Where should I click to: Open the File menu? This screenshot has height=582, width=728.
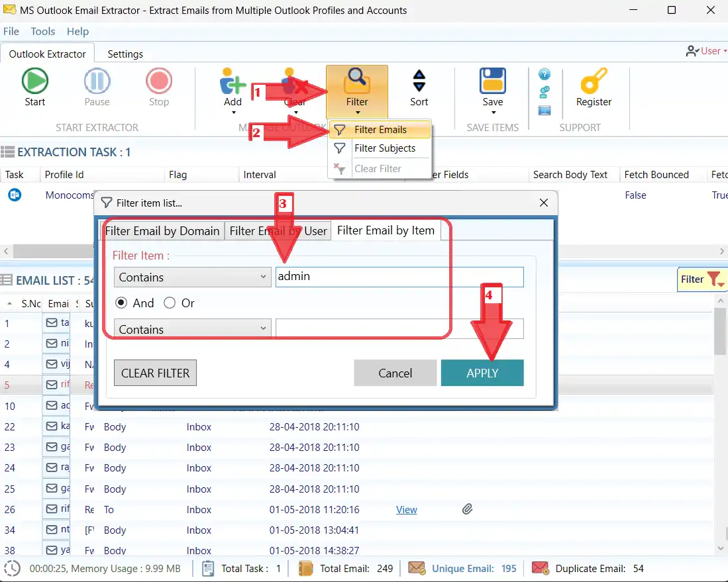(11, 31)
